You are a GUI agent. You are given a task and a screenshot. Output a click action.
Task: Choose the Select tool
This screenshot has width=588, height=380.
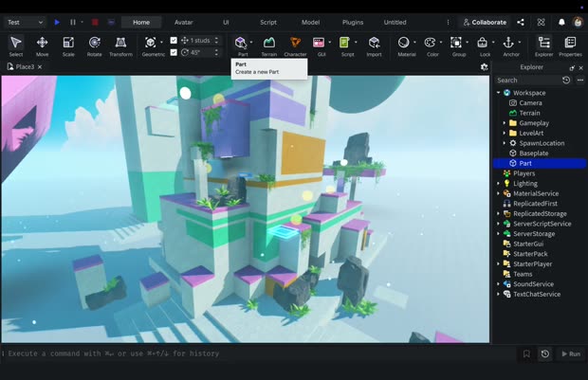point(16,45)
